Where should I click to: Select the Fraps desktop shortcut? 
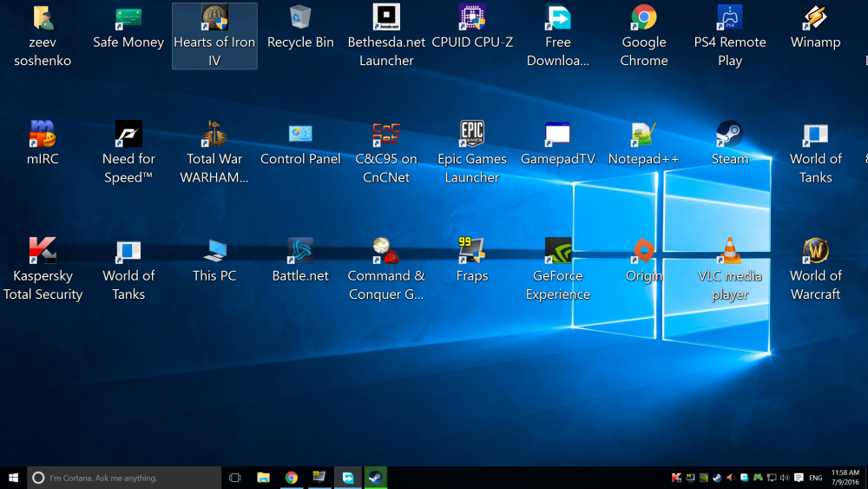pos(472,261)
